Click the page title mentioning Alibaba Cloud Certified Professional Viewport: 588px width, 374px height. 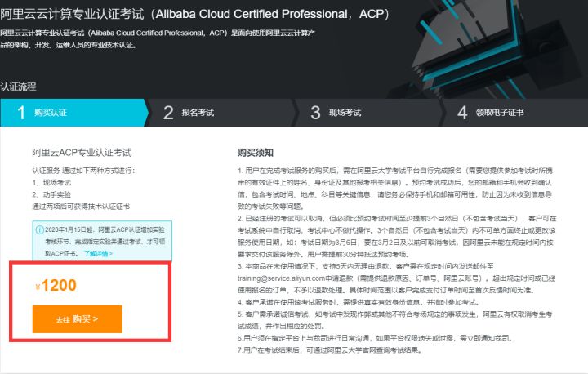[195, 14]
